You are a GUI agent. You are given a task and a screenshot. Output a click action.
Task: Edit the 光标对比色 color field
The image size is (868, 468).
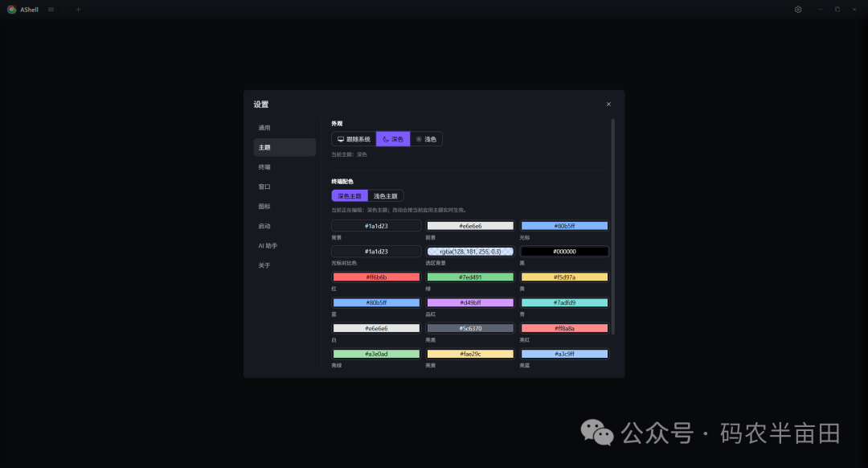click(376, 252)
